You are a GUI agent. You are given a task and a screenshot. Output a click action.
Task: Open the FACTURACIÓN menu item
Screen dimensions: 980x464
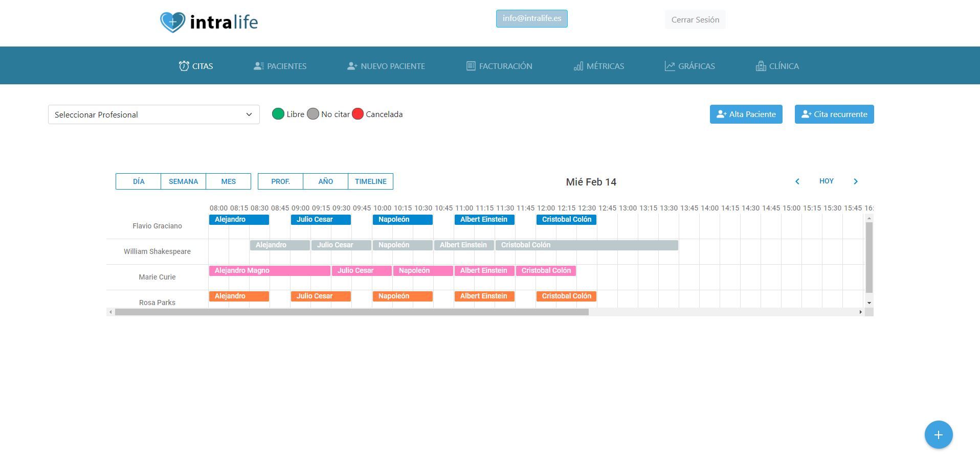tap(499, 66)
